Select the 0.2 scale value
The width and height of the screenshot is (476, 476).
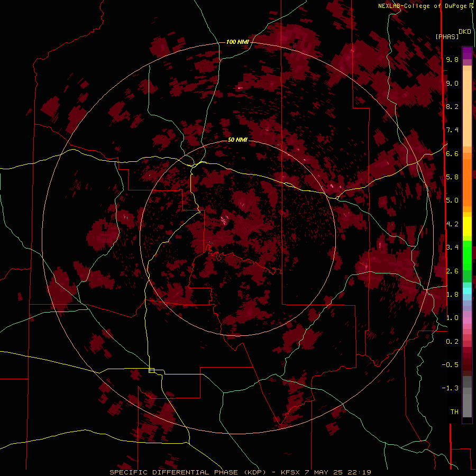tap(452, 342)
